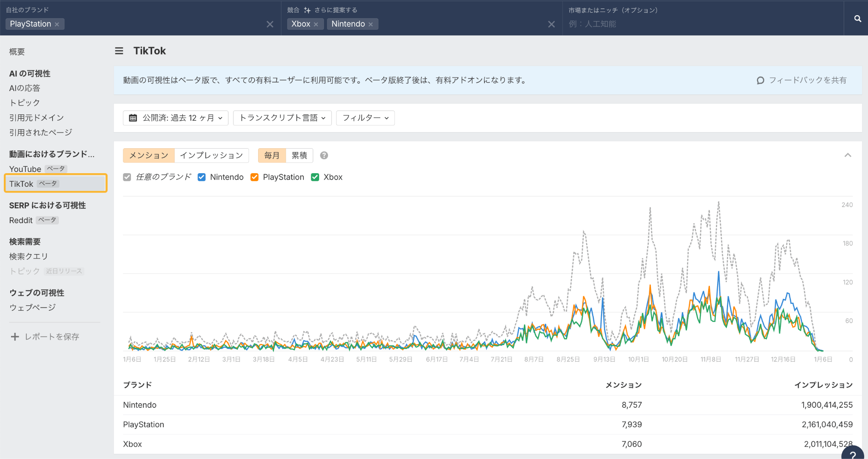Image resolution: width=868 pixels, height=459 pixels.
Task: Click the plus icon to save report
Action: [15, 337]
